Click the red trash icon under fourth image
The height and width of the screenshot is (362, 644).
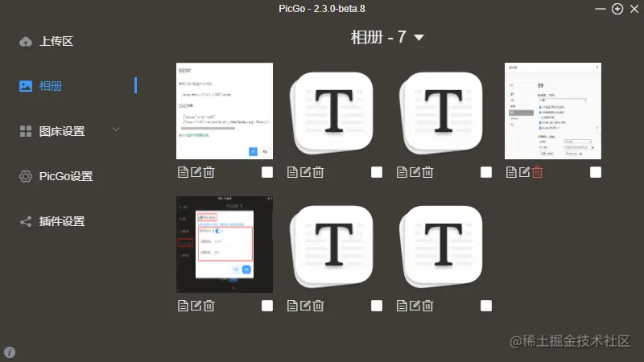click(537, 172)
